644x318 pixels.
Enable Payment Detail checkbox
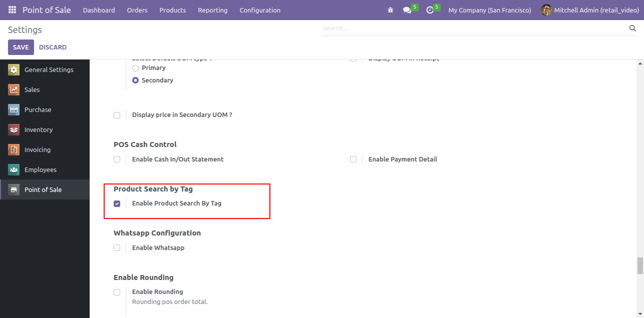[353, 159]
